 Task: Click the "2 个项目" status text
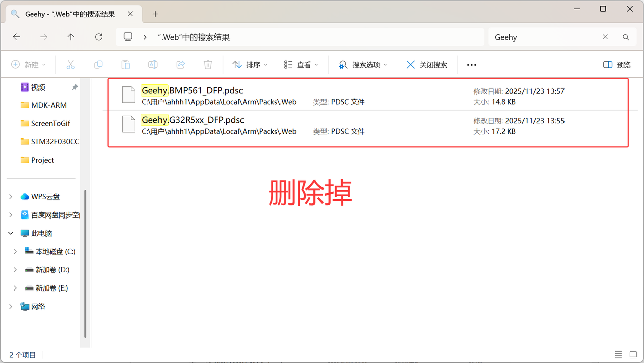[23, 355]
